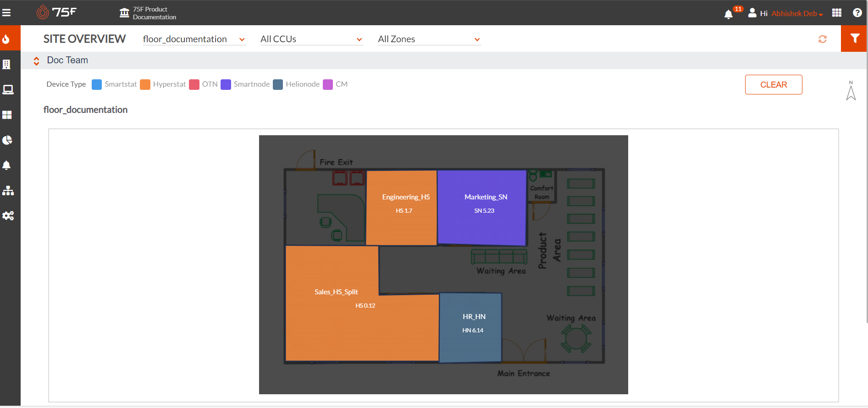Click the refresh icon
The width and height of the screenshot is (868, 408).
(823, 39)
